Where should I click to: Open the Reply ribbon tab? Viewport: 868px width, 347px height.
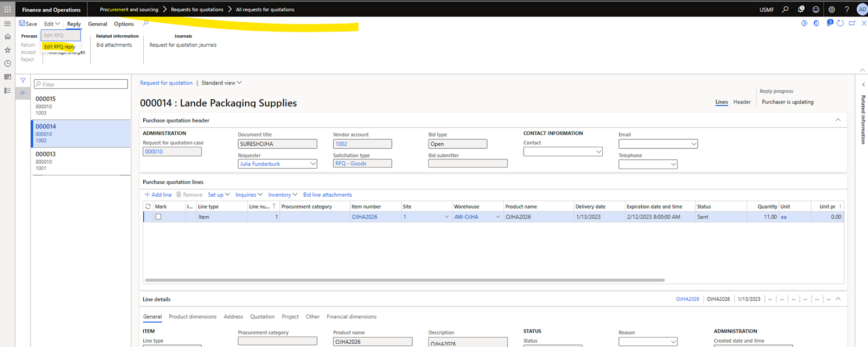(74, 24)
